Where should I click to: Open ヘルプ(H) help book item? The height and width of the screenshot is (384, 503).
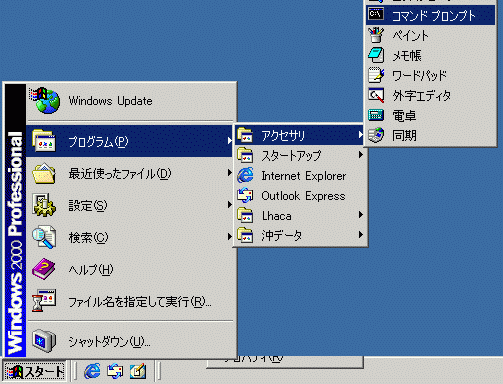coord(130,269)
